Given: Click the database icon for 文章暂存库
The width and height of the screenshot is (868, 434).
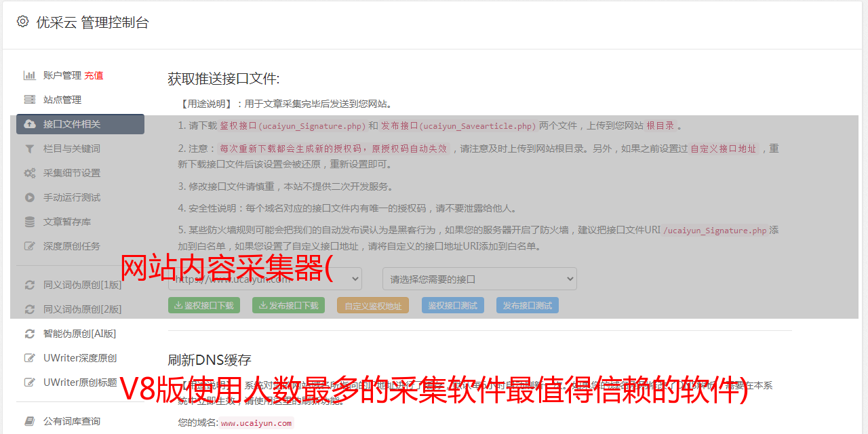Looking at the screenshot, I should 30,222.
